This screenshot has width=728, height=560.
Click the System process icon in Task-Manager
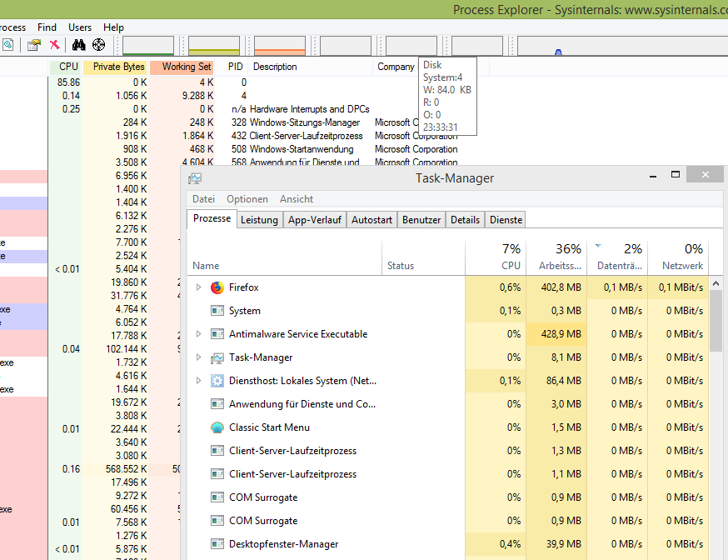tap(217, 311)
